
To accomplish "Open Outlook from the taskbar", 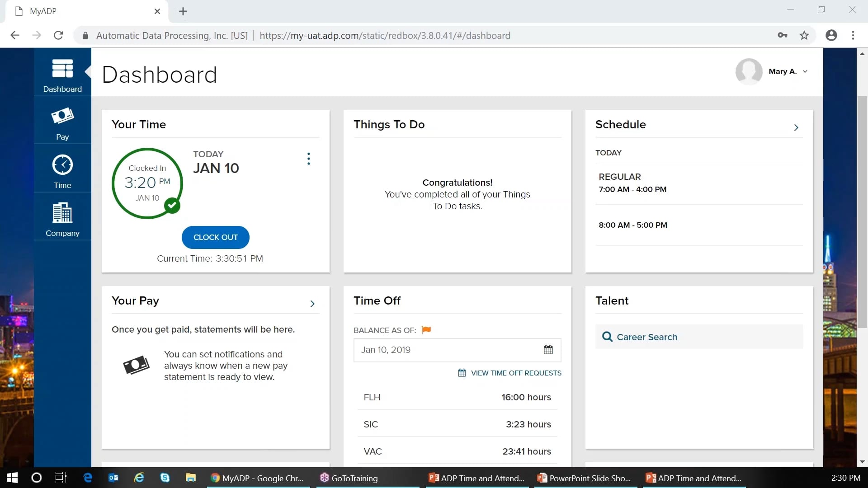I will [x=113, y=478].
